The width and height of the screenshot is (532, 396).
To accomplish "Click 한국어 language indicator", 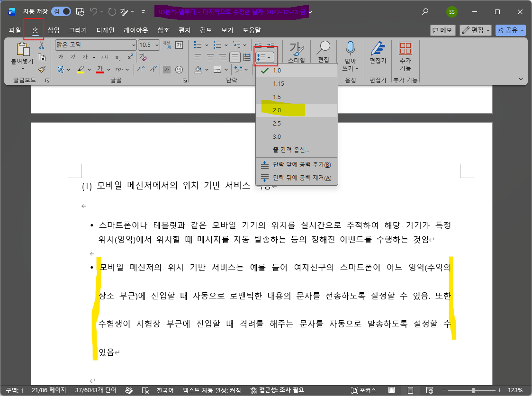I will tap(165, 390).
